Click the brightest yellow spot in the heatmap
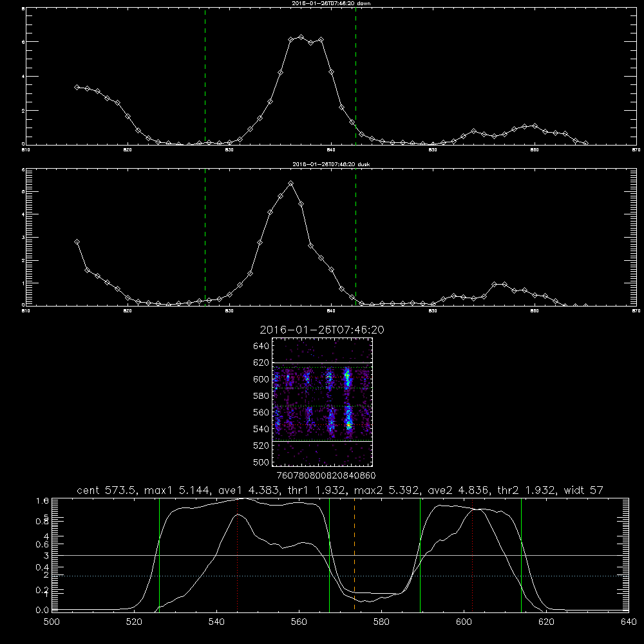The image size is (644, 644). coord(348,424)
